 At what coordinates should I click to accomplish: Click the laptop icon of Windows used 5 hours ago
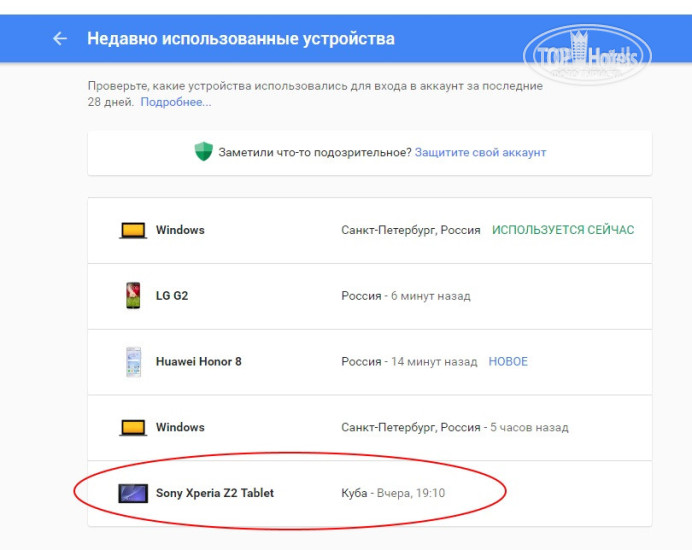[x=133, y=427]
